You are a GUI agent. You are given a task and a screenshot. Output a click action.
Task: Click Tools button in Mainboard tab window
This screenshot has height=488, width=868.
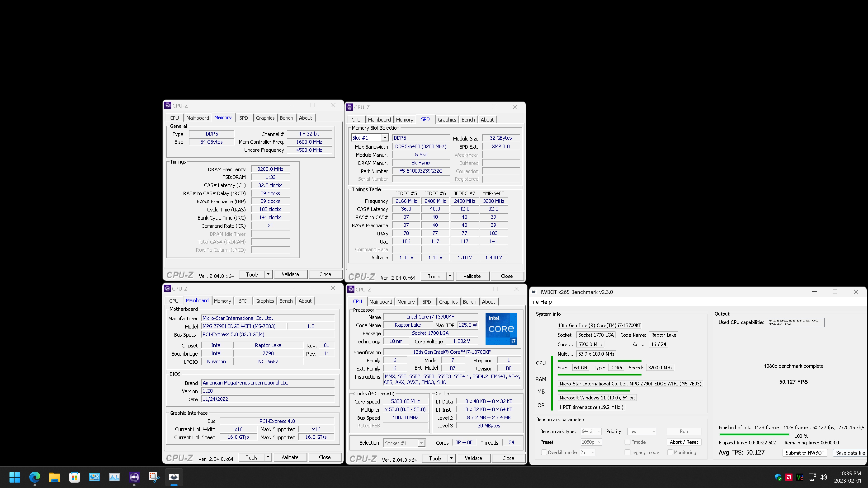(251, 457)
